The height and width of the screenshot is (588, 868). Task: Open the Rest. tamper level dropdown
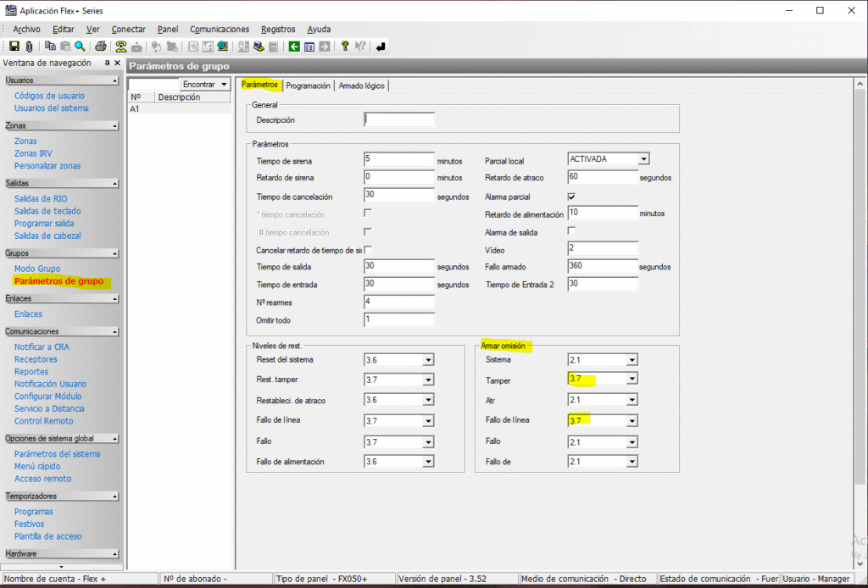click(x=428, y=380)
